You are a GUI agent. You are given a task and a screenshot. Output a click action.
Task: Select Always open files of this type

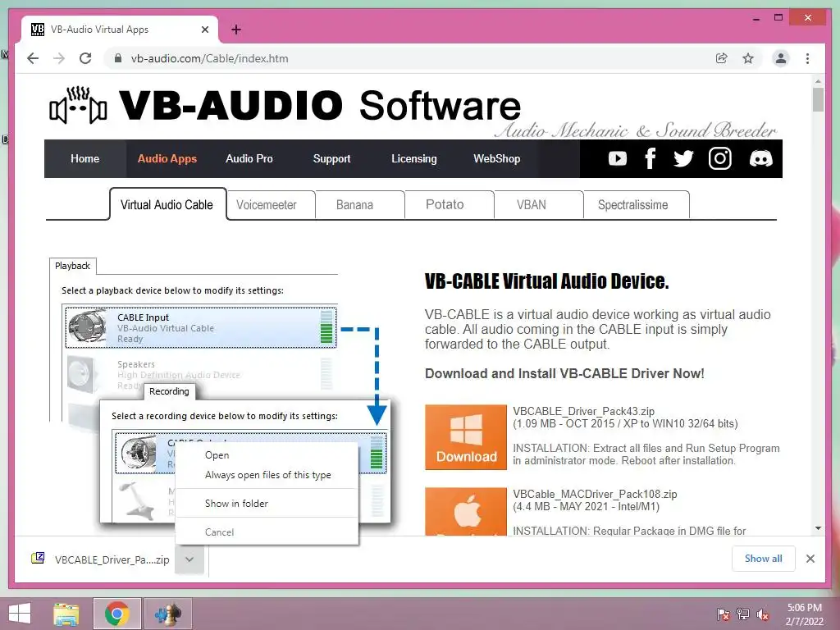click(x=267, y=475)
